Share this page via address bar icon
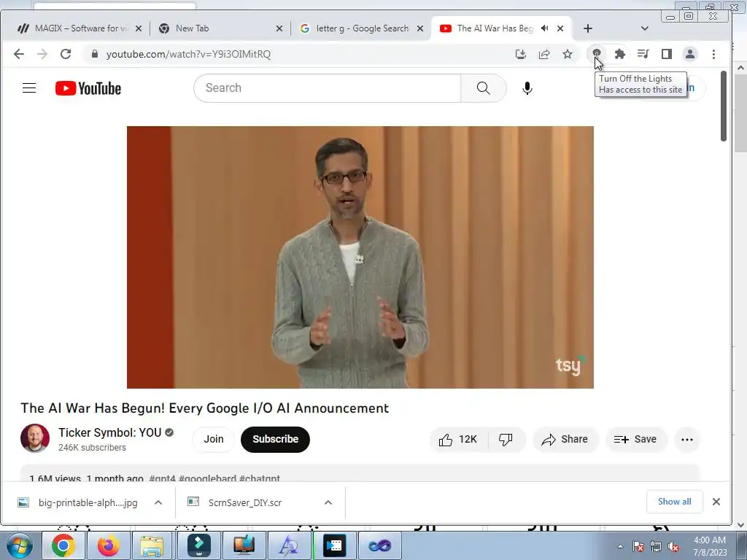747x560 pixels. (x=544, y=54)
